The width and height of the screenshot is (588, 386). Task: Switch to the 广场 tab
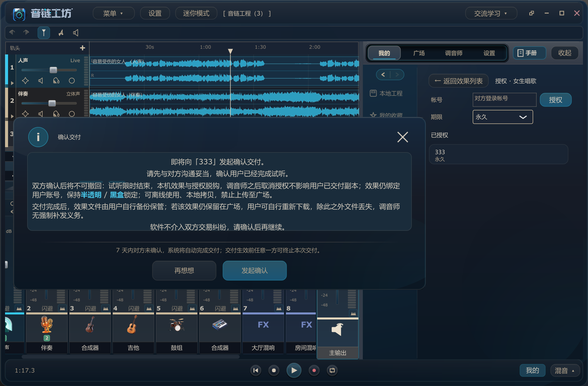click(419, 53)
